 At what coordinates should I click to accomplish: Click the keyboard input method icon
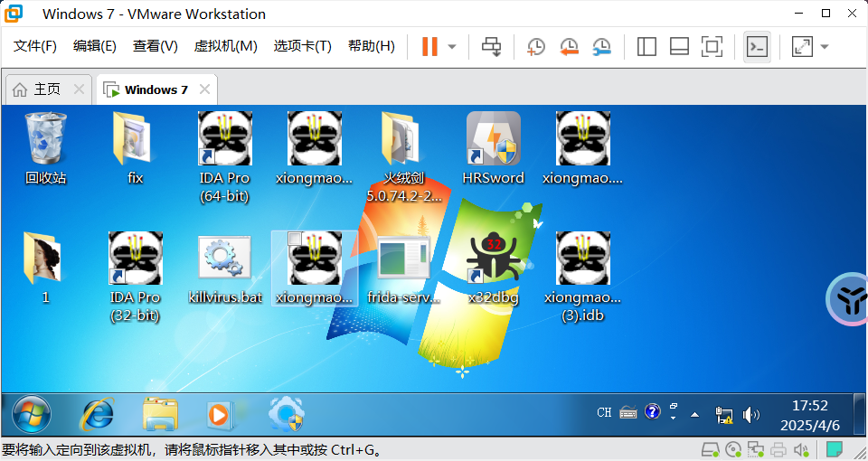627,412
